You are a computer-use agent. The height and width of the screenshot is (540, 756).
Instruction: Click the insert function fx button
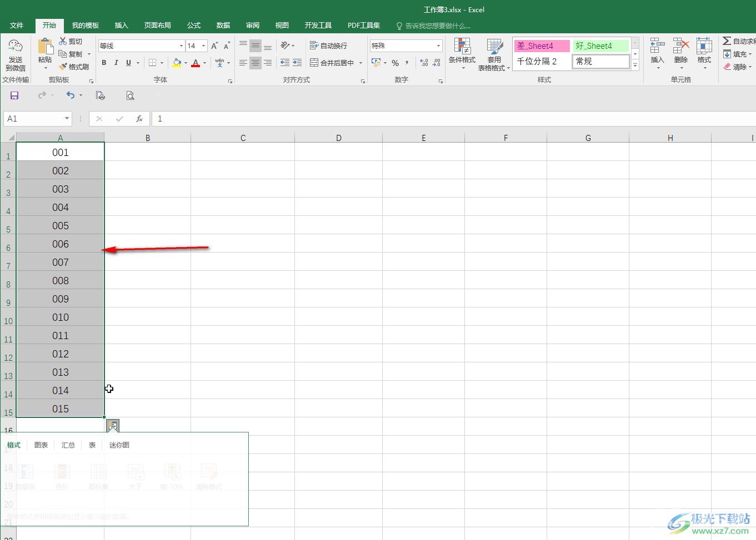pyautogui.click(x=139, y=119)
